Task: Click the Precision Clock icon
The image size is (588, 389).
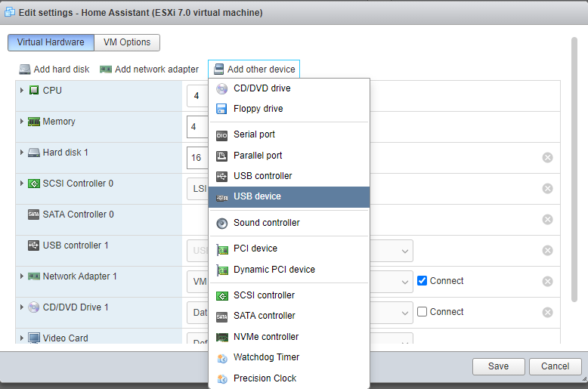Action: [x=222, y=379]
